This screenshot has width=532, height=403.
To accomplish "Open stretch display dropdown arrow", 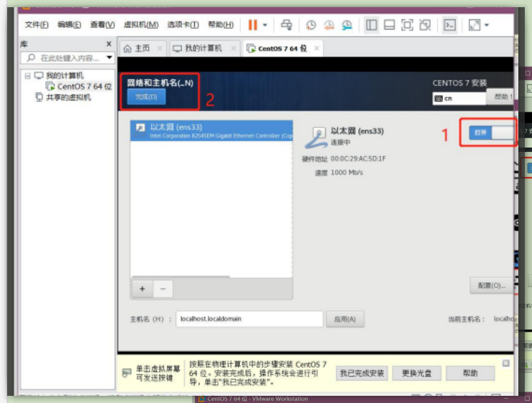I will pos(487,24).
